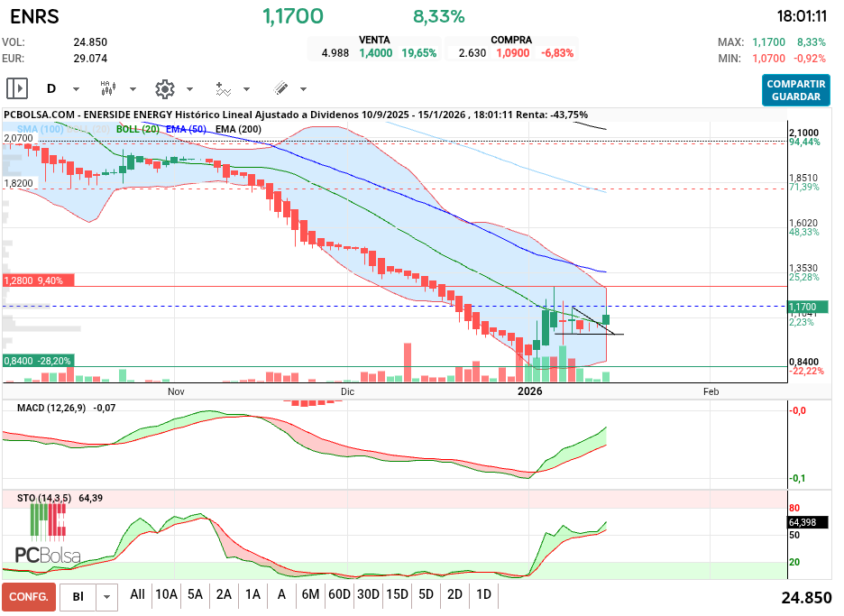Expand the indicators dropdown arrow

pyautogui.click(x=246, y=89)
